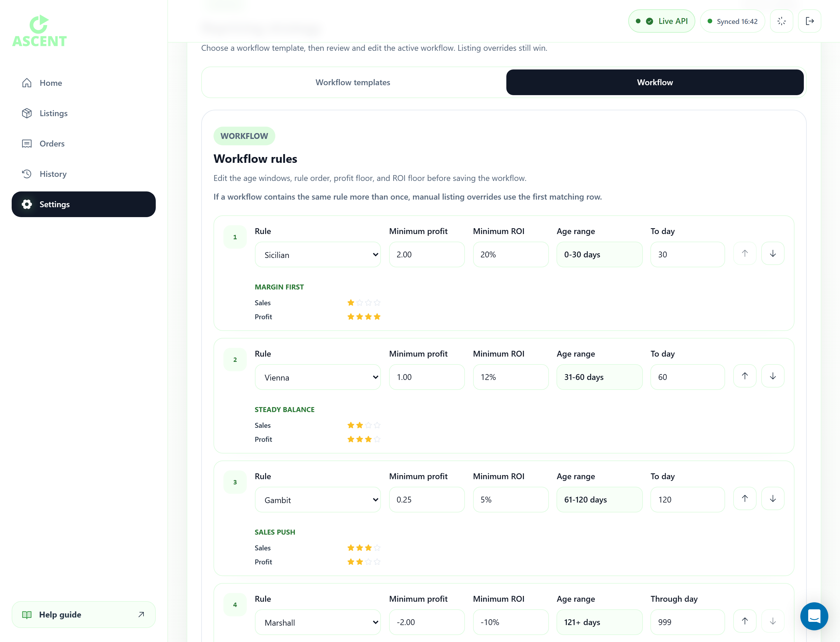Click rule number 4 badge
Viewport: 840px width, 642px height.
click(235, 605)
